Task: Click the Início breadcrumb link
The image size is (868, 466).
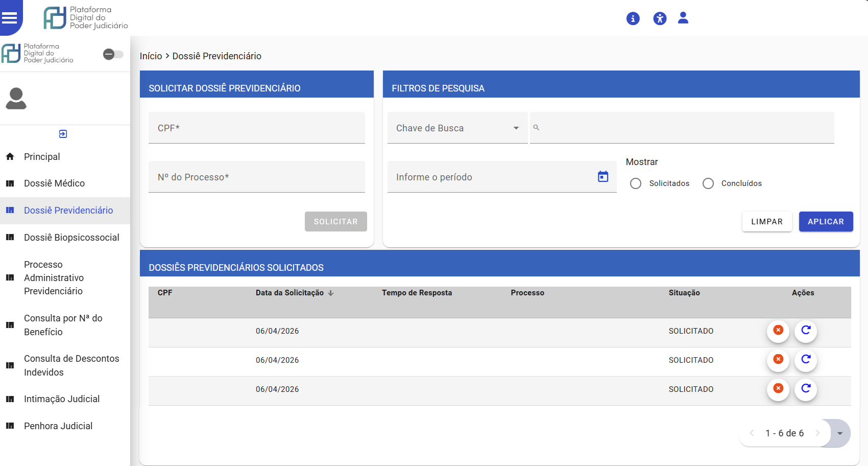Action: (151, 56)
